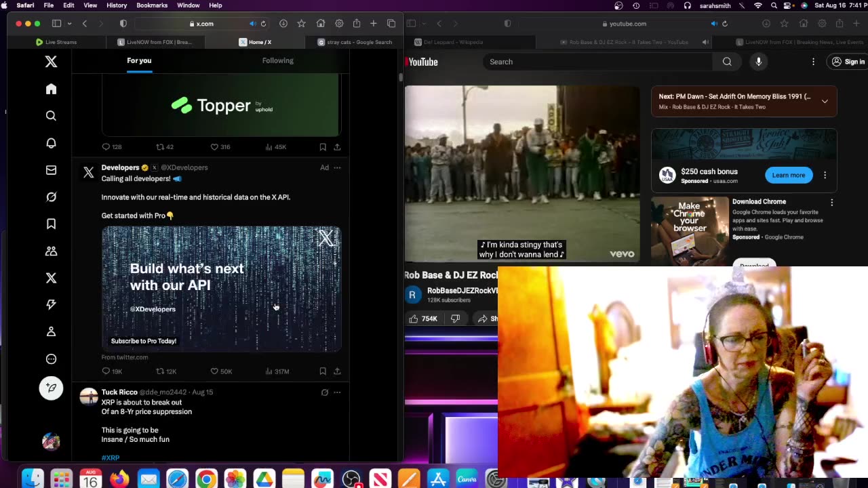
Task: Click YouTube search magnifier button
Action: [727, 62]
